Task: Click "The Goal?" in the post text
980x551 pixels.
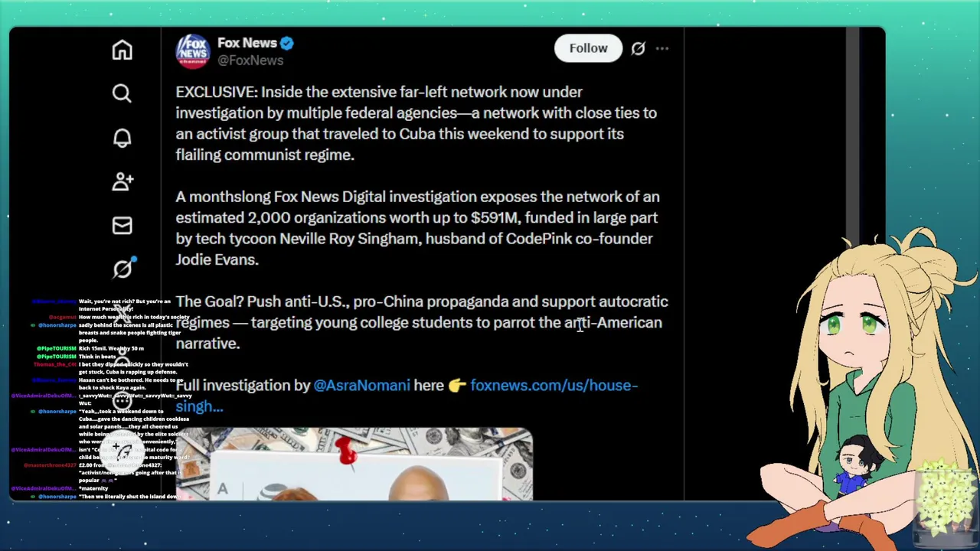Action: (209, 302)
